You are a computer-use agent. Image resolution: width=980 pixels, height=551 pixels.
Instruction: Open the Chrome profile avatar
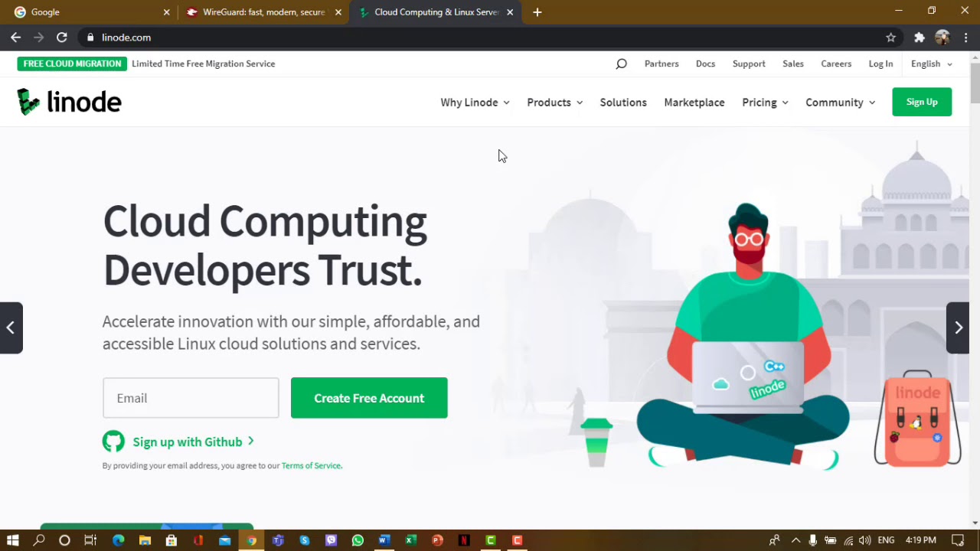click(x=942, y=37)
